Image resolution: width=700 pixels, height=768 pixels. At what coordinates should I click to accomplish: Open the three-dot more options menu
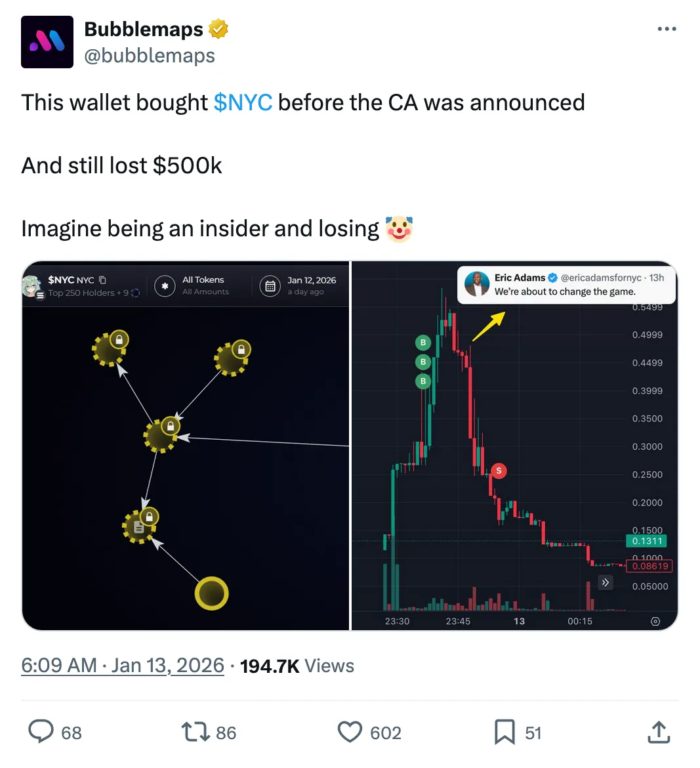(667, 29)
